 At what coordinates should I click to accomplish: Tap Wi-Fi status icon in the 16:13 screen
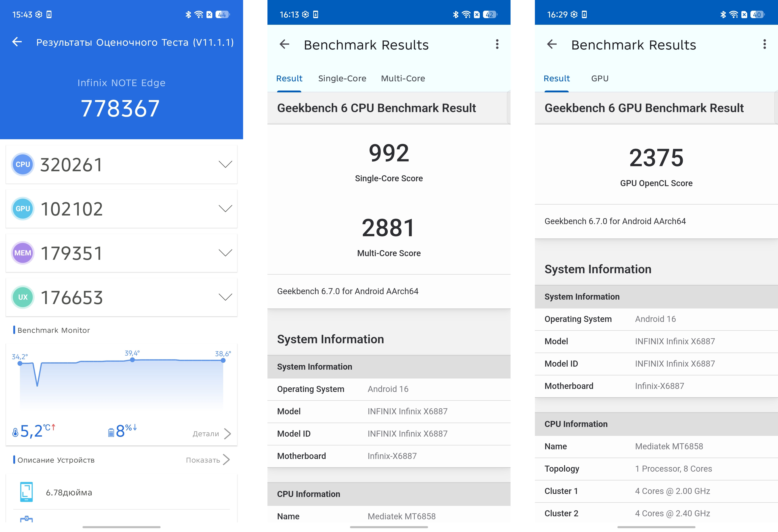pyautogui.click(x=466, y=14)
